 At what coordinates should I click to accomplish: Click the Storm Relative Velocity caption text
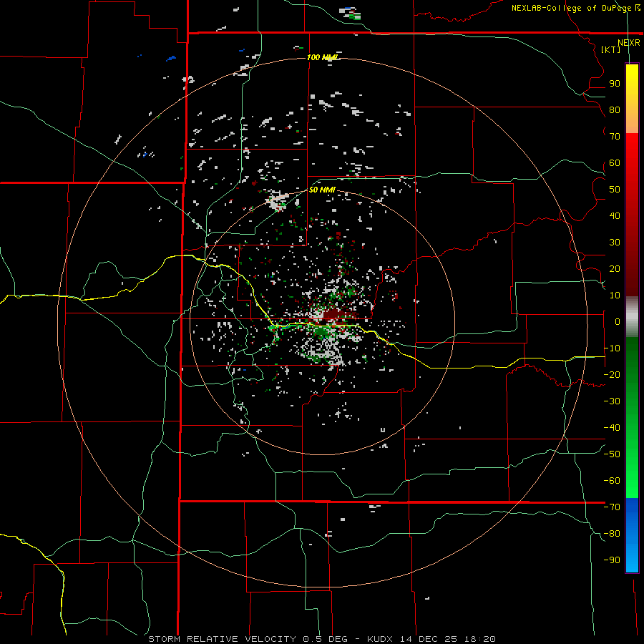(321, 639)
